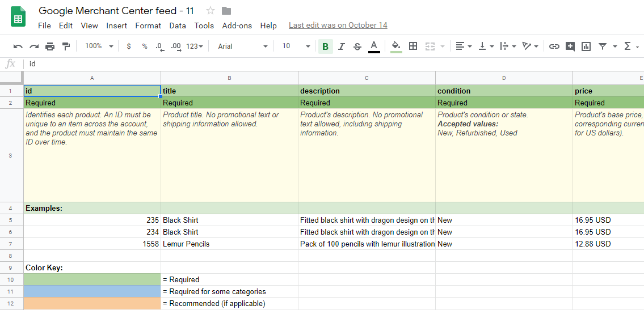Image resolution: width=644 pixels, height=310 pixels.
Task: Select row 3 header
Action: 11,155
